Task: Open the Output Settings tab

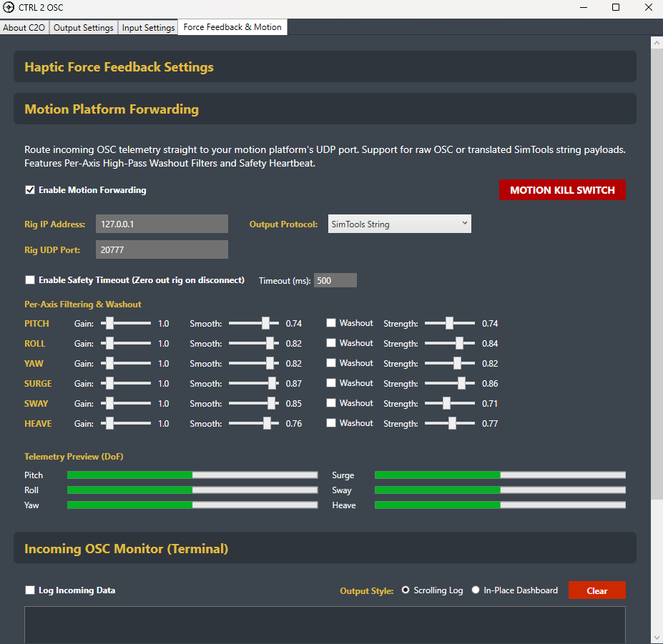Action: [x=83, y=27]
